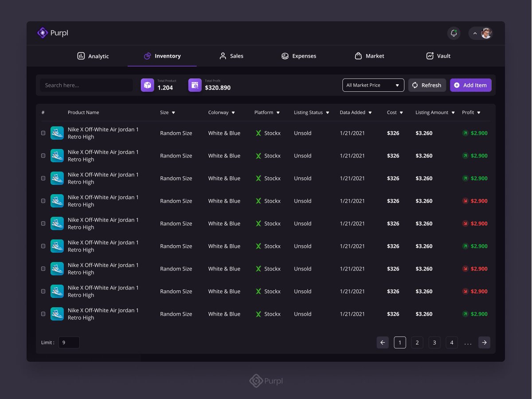The image size is (532, 399).
Task: Click the sneaker thumbnail in the second row
Action: click(x=57, y=156)
